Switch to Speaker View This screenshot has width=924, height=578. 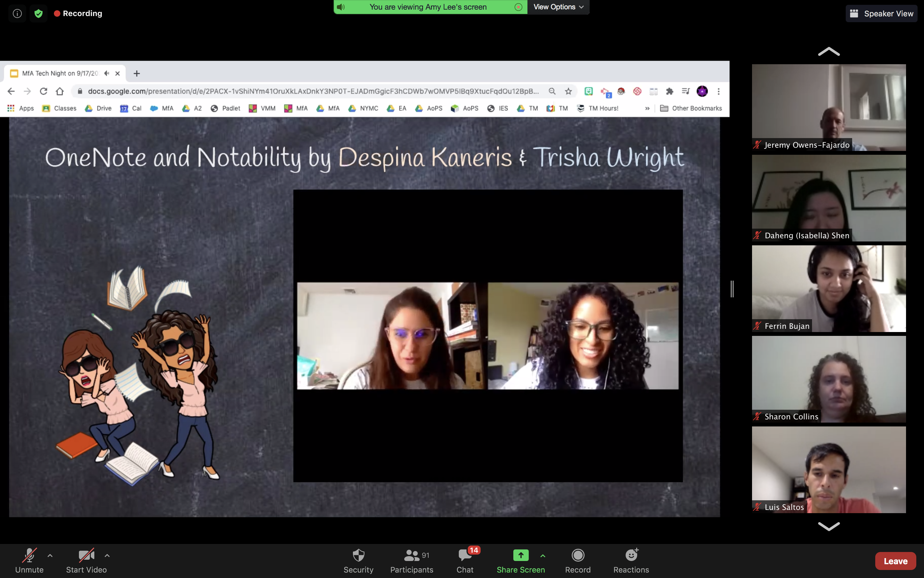coord(881,14)
